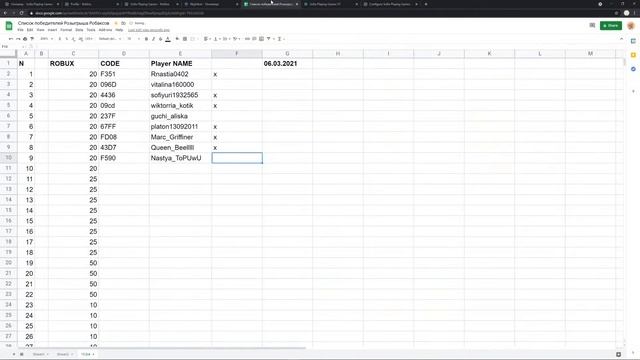Select column G header
The image size is (640, 360).
[287, 53]
